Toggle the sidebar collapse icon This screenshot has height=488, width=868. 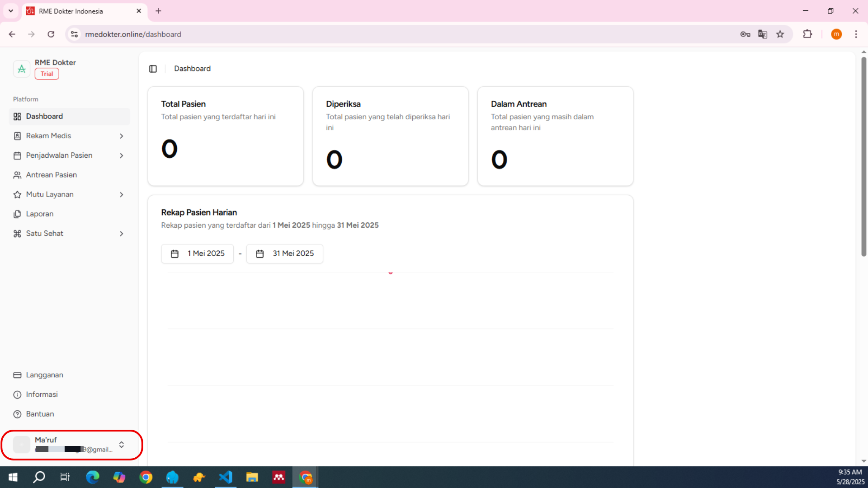point(153,69)
